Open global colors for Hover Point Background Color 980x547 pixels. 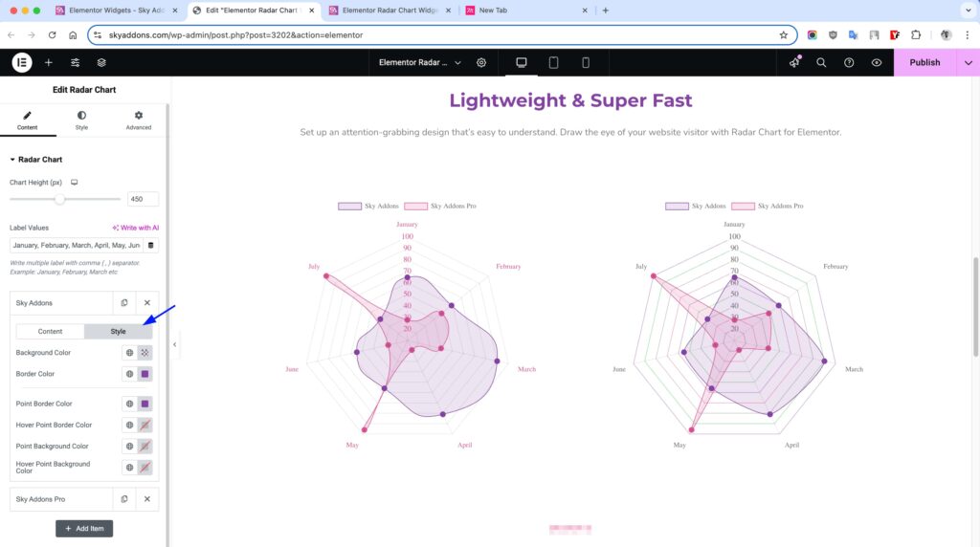129,468
